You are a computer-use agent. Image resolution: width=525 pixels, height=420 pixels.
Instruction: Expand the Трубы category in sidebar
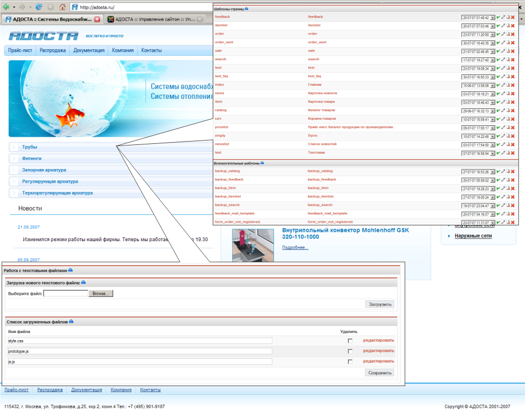pyautogui.click(x=30, y=147)
